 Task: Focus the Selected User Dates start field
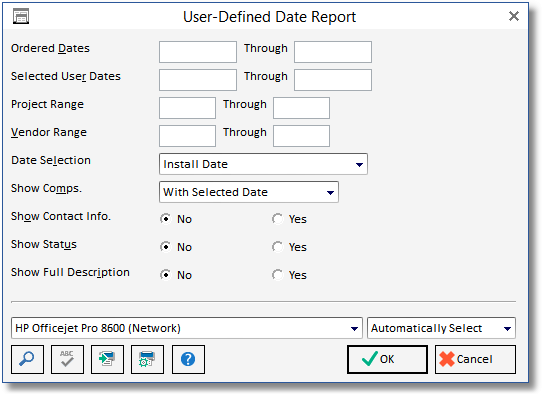click(198, 80)
